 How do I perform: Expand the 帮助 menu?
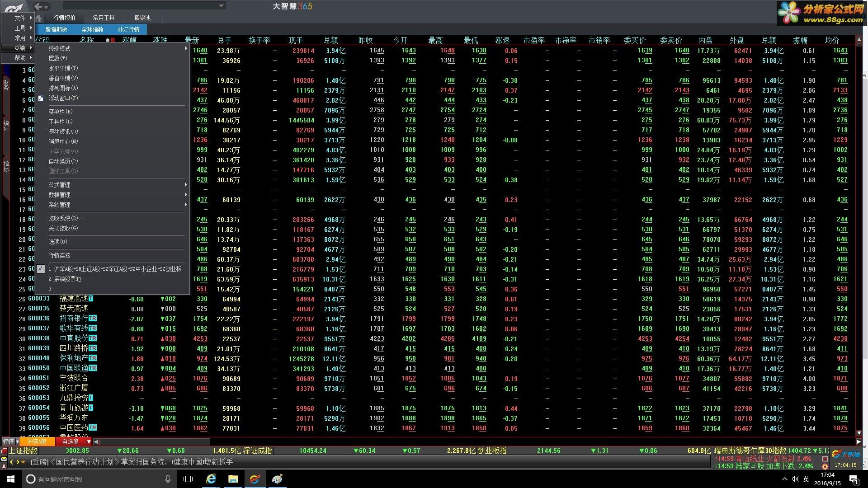[18, 58]
